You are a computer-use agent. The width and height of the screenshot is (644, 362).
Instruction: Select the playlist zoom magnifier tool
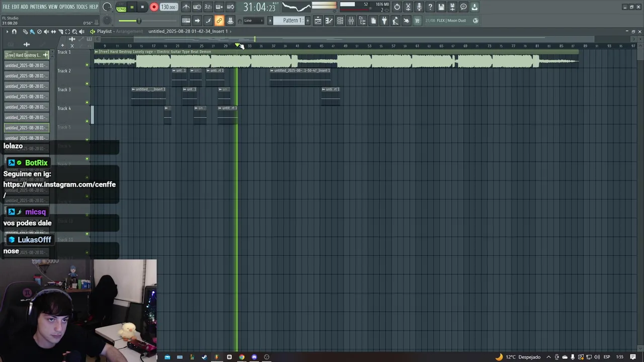pos(74,32)
